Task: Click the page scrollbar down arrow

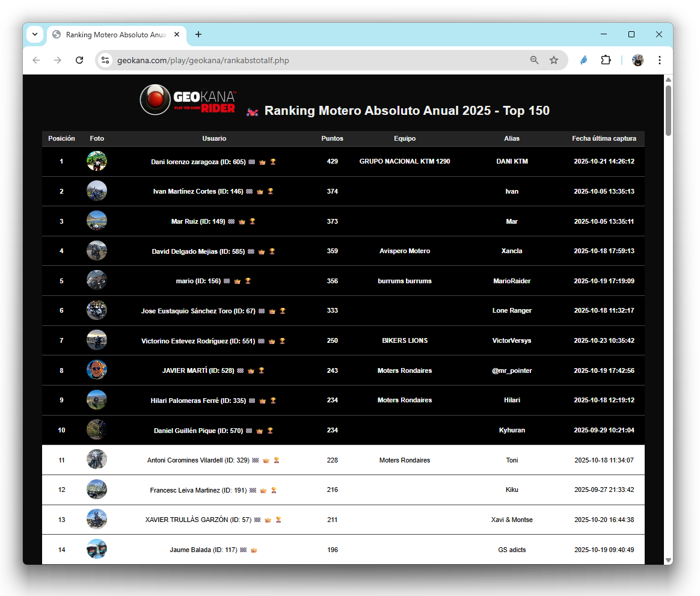Action: [x=668, y=560]
